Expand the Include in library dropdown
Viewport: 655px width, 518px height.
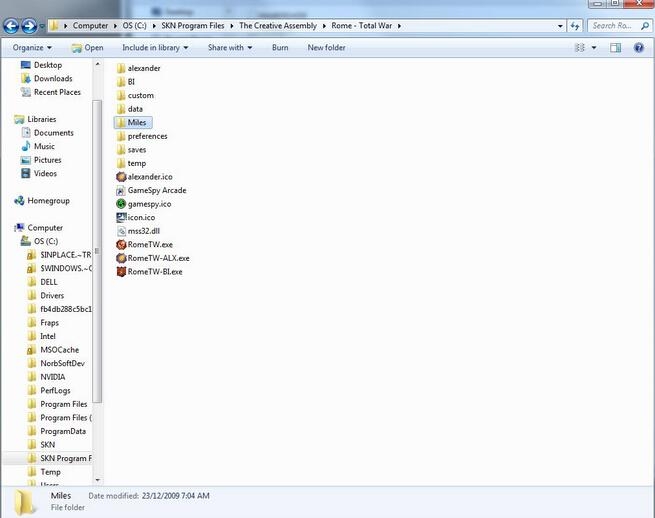click(x=154, y=47)
